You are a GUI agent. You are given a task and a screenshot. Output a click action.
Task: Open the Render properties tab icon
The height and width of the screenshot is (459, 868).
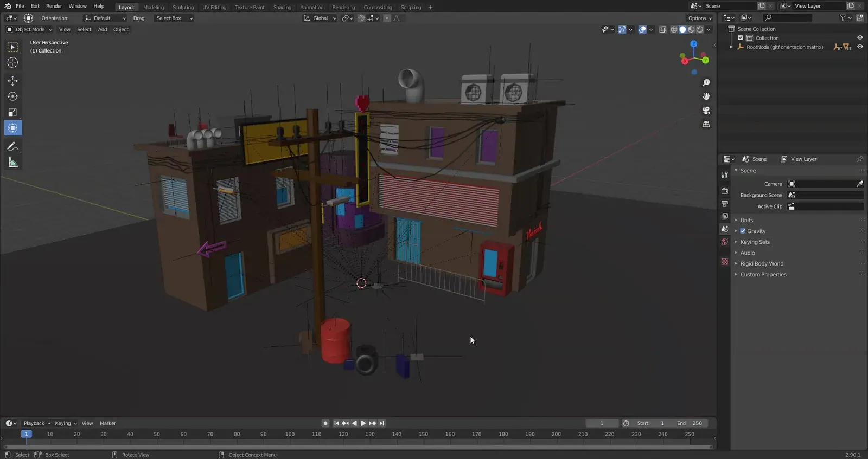[725, 191]
